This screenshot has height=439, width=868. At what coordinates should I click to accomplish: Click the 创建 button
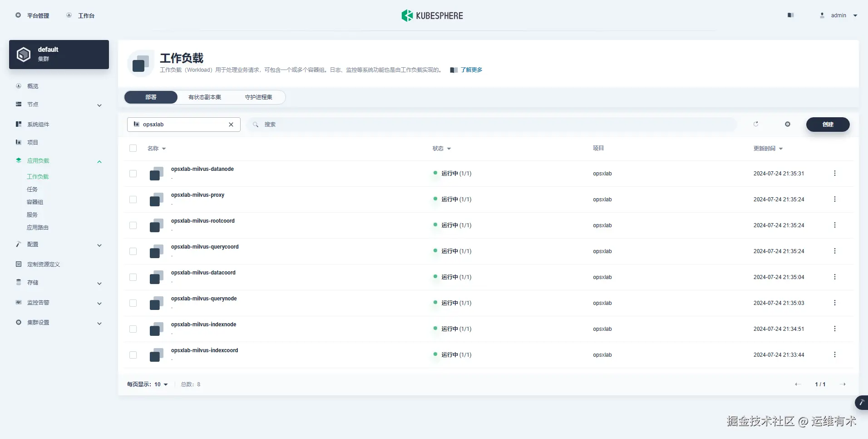[x=828, y=125]
